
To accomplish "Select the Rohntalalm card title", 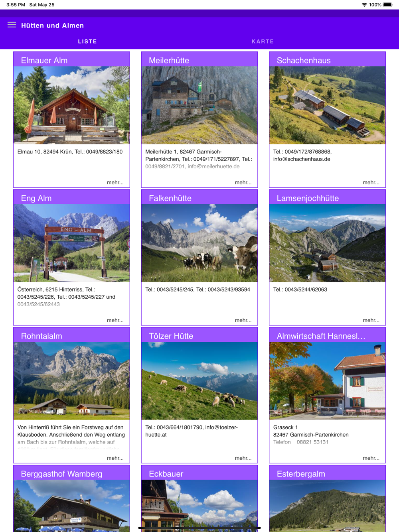I will [41, 336].
